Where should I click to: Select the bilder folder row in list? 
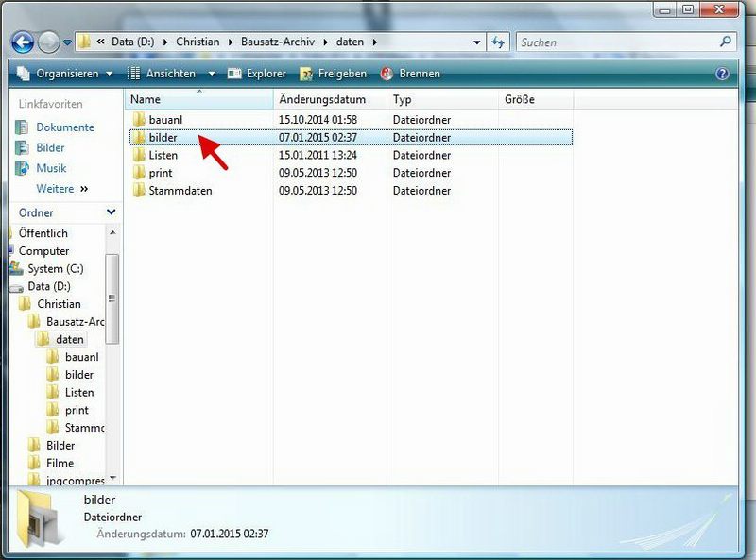tap(351, 137)
